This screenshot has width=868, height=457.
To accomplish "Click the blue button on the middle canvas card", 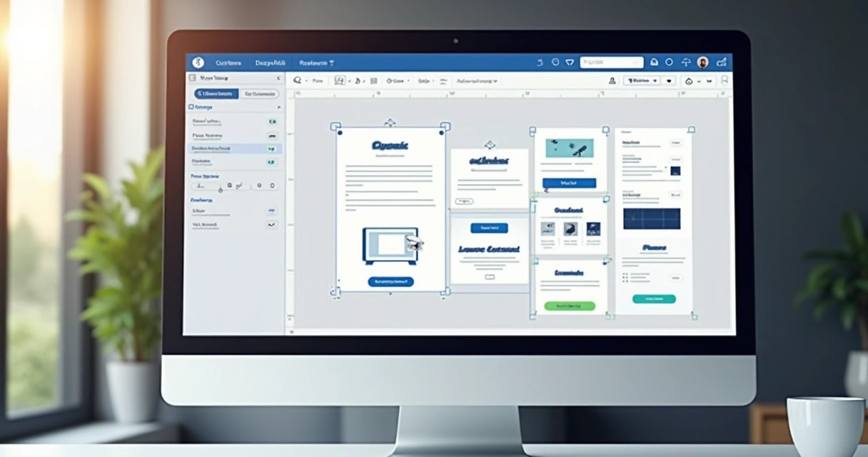I will [x=490, y=228].
